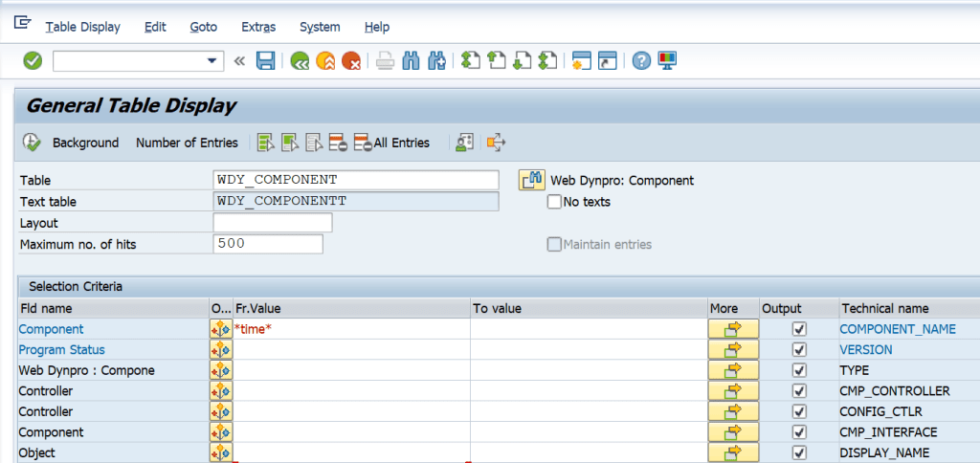Click the Background button
980x463 pixels.
85,143
